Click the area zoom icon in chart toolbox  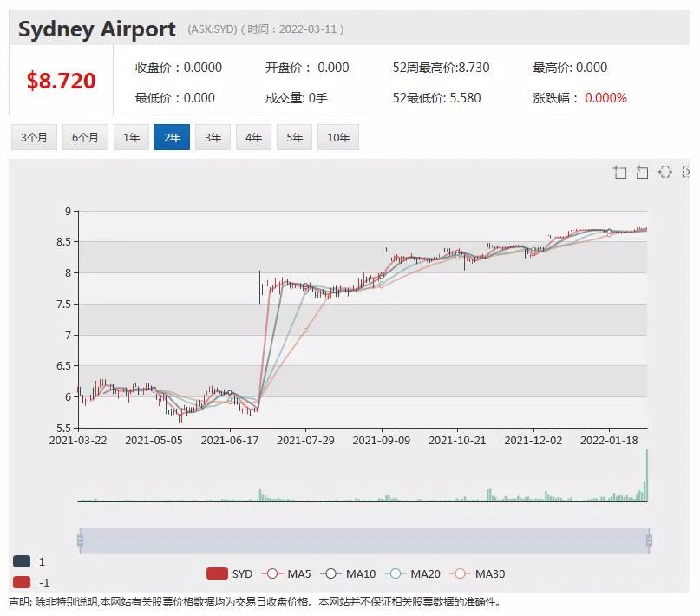pos(619,172)
